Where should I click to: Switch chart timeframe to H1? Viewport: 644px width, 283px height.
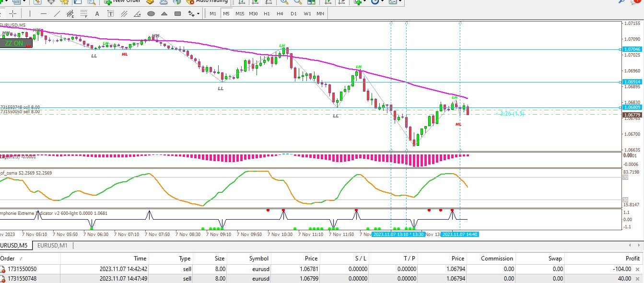(x=267, y=13)
